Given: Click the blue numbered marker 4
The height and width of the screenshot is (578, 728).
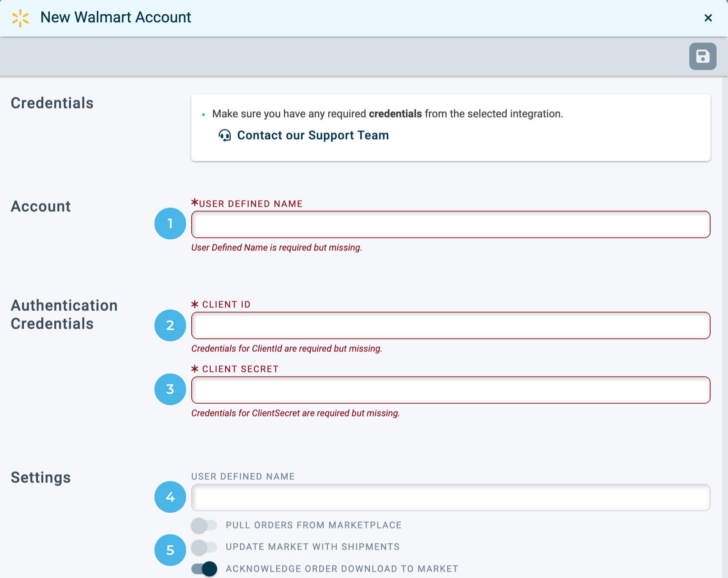Looking at the screenshot, I should click(x=170, y=497).
